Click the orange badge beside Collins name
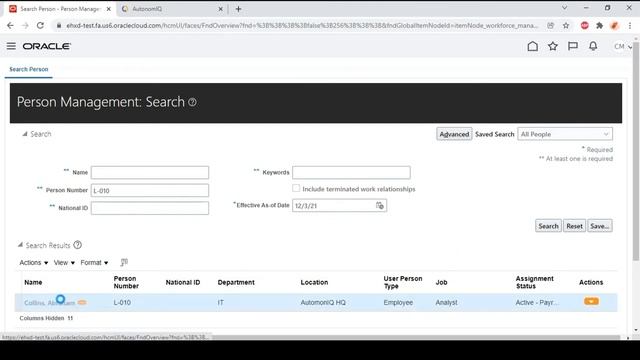Viewport: 640px width, 360px height. pyautogui.click(x=82, y=302)
